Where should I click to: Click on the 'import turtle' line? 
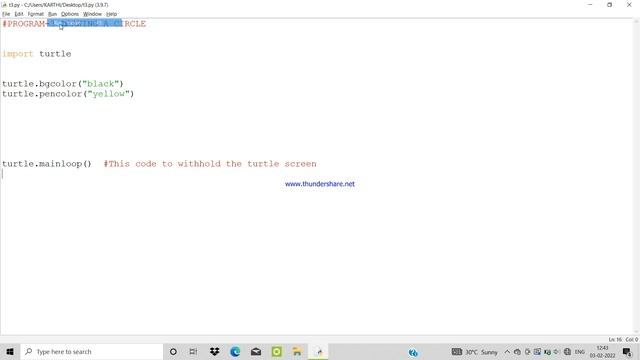point(37,54)
